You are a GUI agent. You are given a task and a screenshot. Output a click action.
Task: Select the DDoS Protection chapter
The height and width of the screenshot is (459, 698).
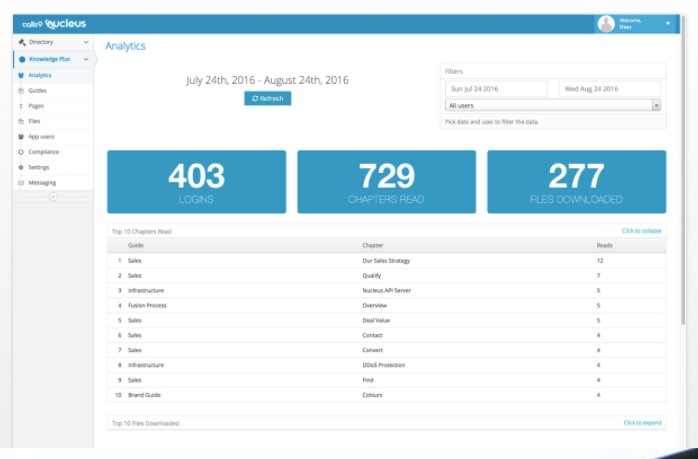click(x=384, y=365)
